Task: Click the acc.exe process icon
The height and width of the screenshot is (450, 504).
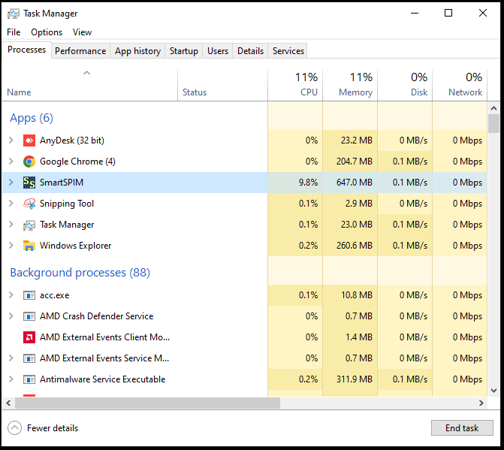Action: click(x=29, y=295)
